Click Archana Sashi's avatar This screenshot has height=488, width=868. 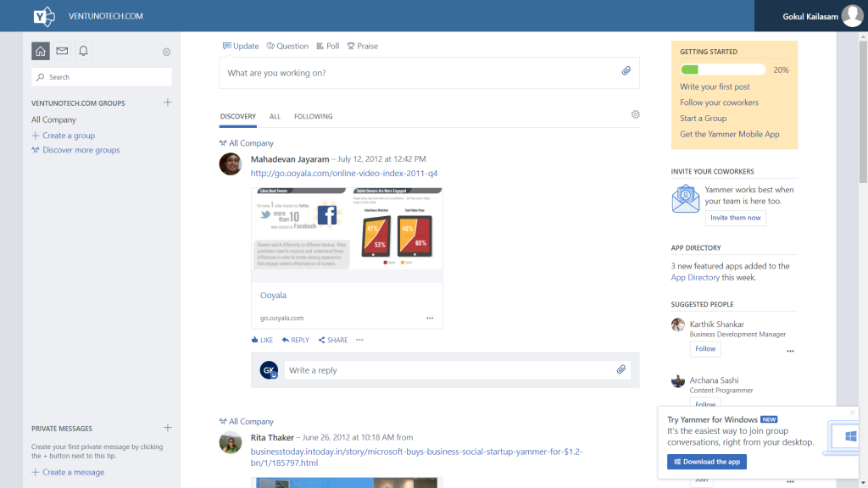coord(678,380)
